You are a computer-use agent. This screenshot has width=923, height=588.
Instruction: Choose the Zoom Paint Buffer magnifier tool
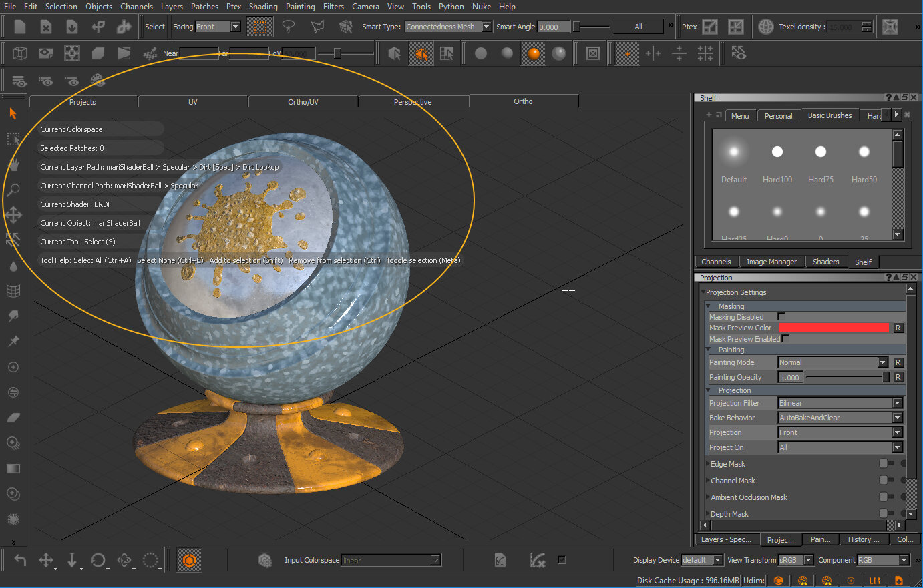click(x=13, y=190)
